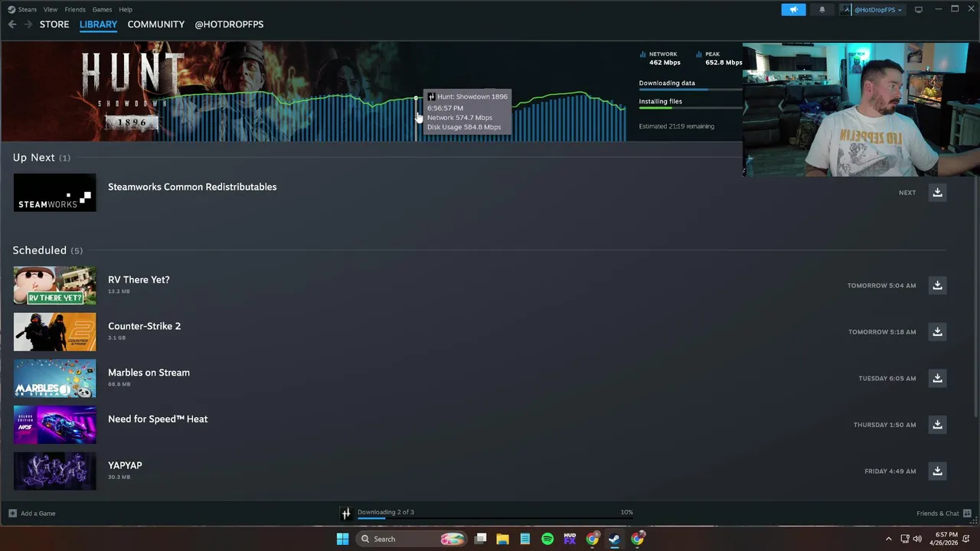Open the Friends menu
Image resolution: width=980 pixels, height=551 pixels.
pyautogui.click(x=75, y=9)
